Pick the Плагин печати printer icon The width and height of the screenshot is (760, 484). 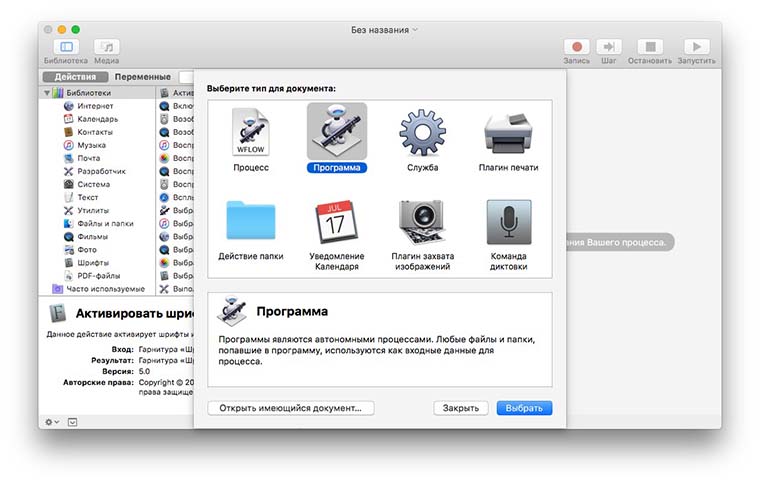tap(508, 132)
